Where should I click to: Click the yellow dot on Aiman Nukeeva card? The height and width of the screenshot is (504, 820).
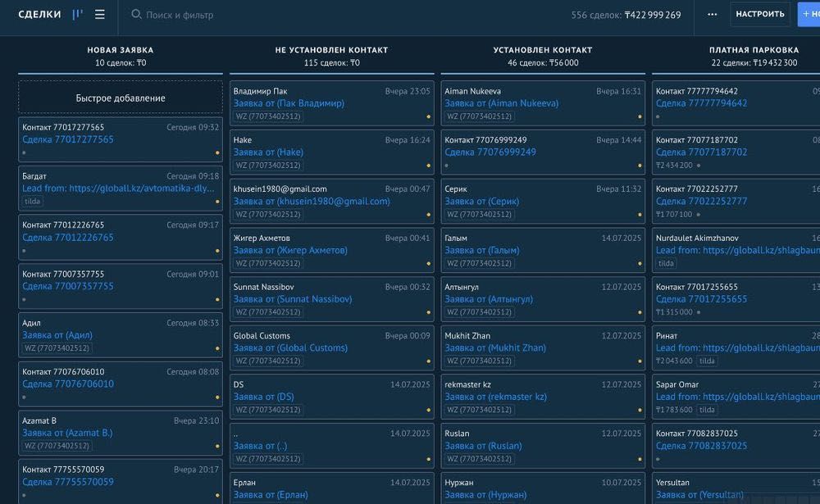(640, 116)
